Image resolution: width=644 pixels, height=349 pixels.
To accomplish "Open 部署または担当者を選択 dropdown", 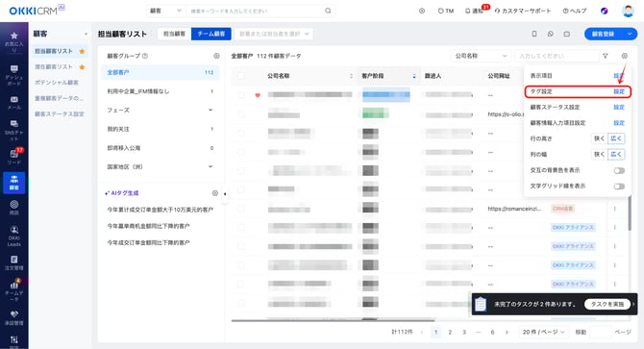I will 274,34.
